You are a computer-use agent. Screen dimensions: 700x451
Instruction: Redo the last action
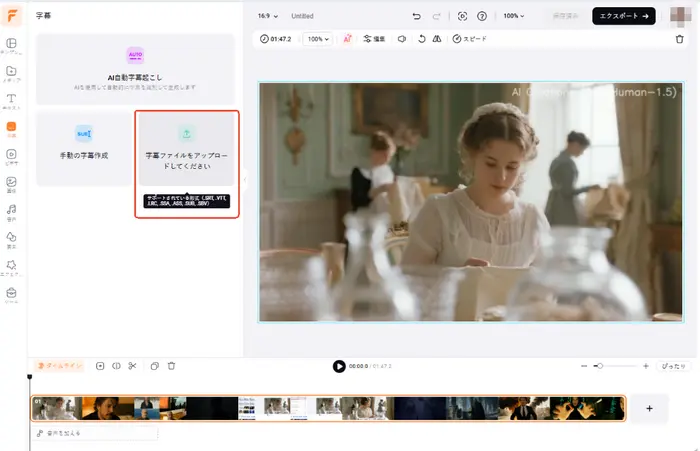pos(436,16)
